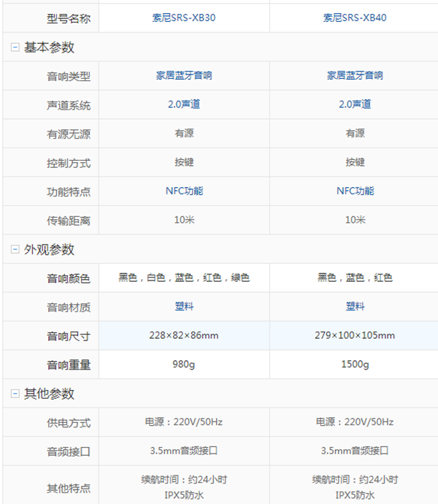Click IPX5防水 in SRS-XB40 column
The image size is (438, 504).
(355, 495)
